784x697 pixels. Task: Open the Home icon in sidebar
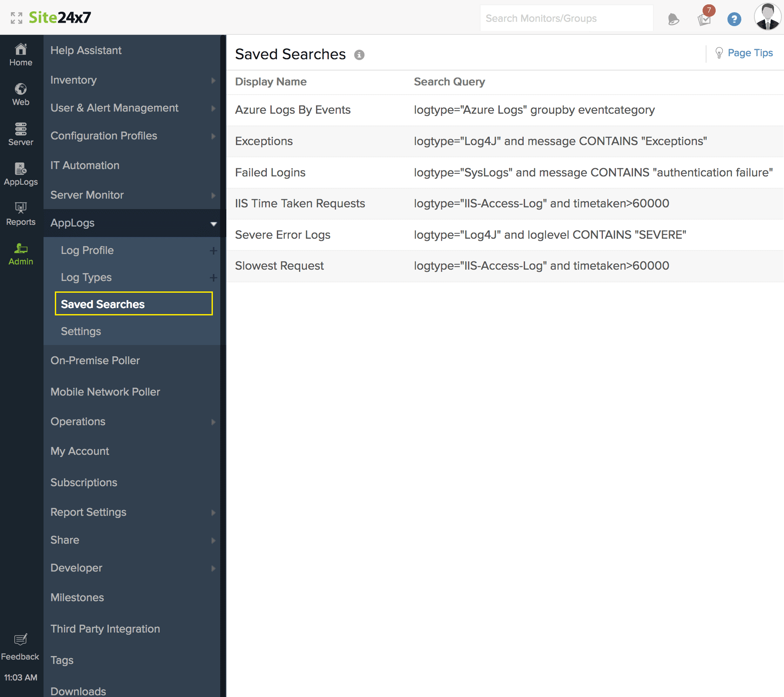tap(20, 51)
